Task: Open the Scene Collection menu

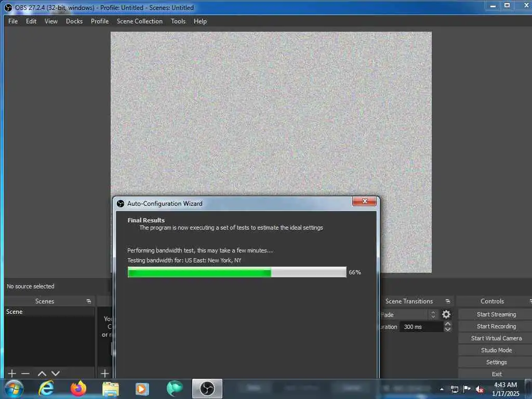Action: 139,21
